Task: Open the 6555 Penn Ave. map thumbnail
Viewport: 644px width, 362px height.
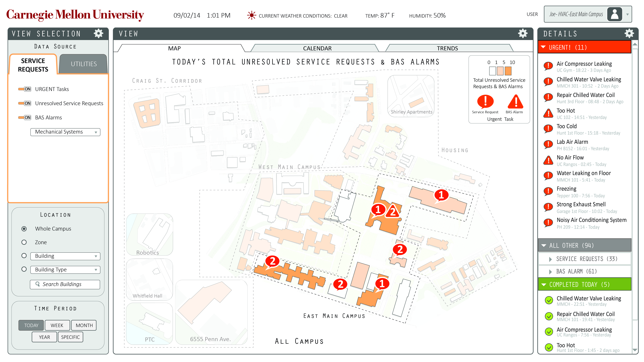Action: [211, 312]
